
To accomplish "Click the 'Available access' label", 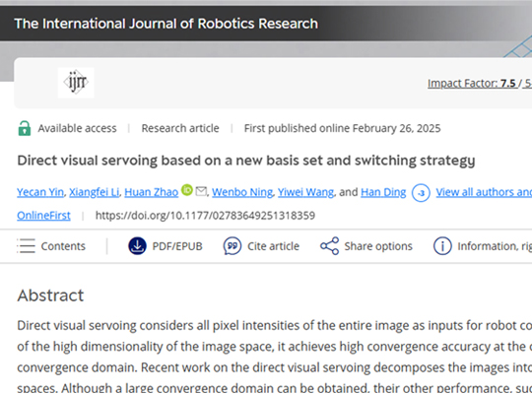I will click(x=77, y=128).
